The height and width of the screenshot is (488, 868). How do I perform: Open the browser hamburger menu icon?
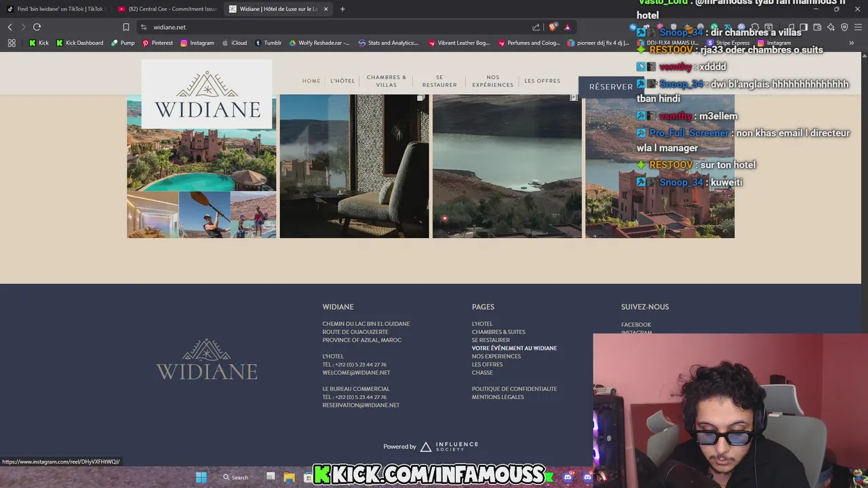click(x=858, y=27)
